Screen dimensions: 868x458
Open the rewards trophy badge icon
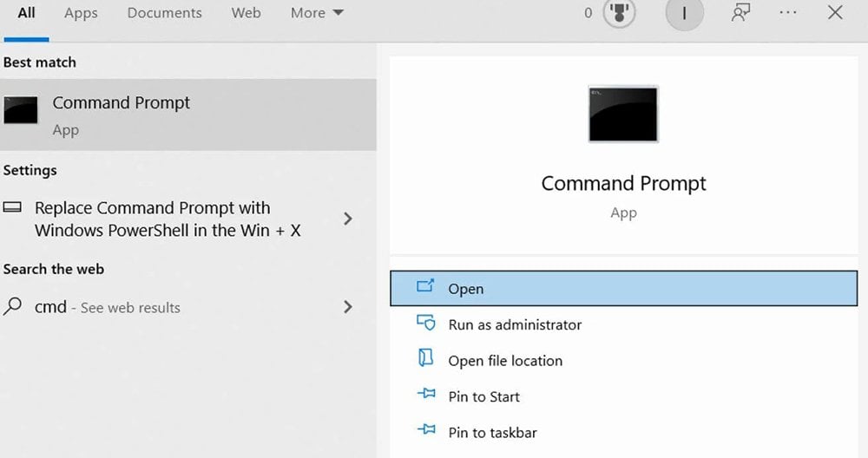tap(619, 13)
